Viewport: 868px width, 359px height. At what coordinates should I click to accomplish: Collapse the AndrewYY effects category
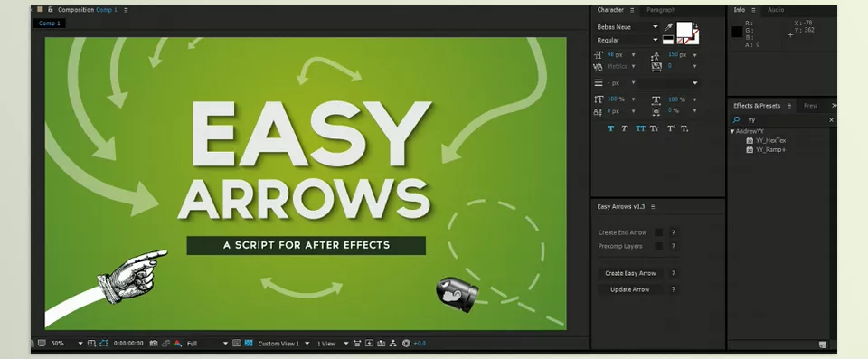pyautogui.click(x=732, y=131)
